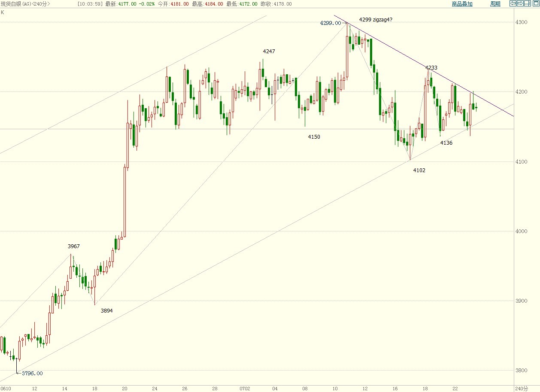This screenshot has width=540, height=392.
Task: Click the left arrow navigation icon
Action: click(513, 3)
